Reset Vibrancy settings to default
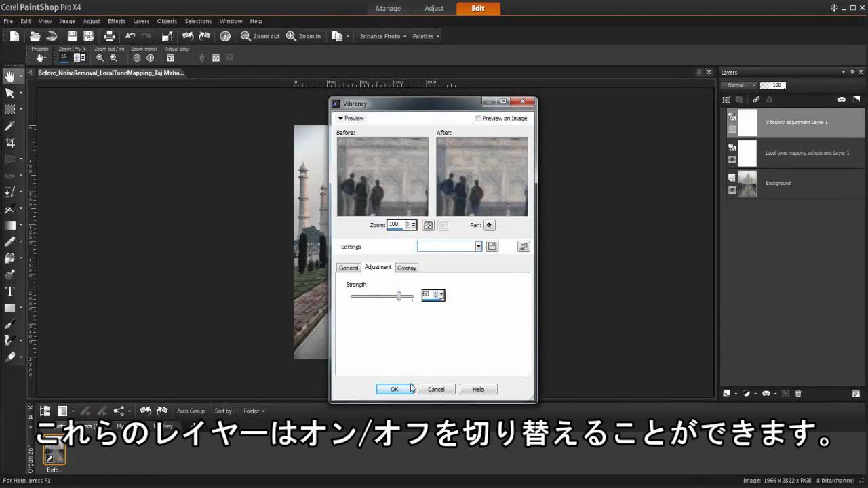Image resolution: width=868 pixels, height=488 pixels. point(524,247)
